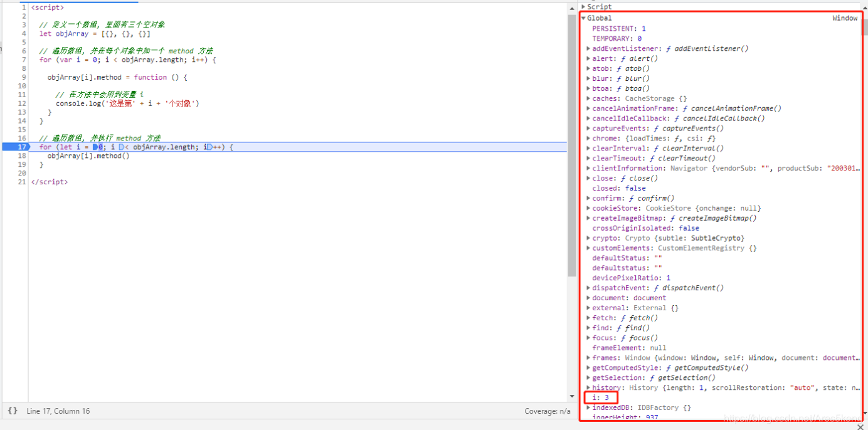Toggle inline breakpoint marker before 0 on line 17
Screen dimensions: 868x430
95,147
